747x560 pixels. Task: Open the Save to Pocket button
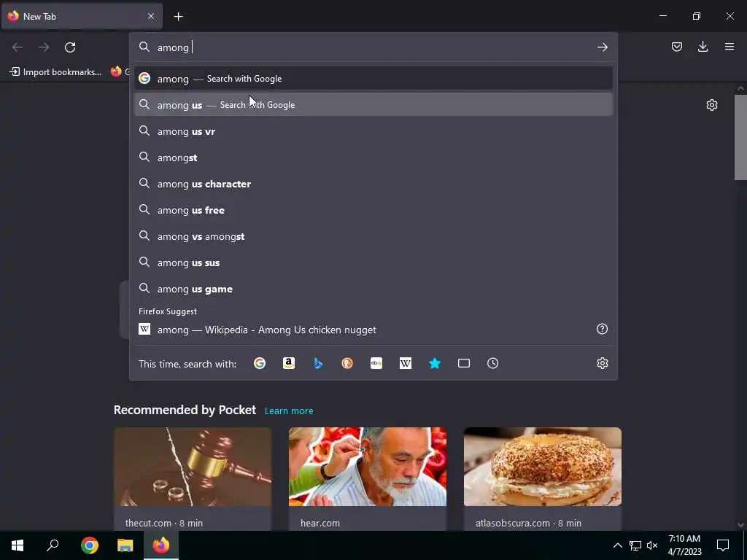coord(676,47)
